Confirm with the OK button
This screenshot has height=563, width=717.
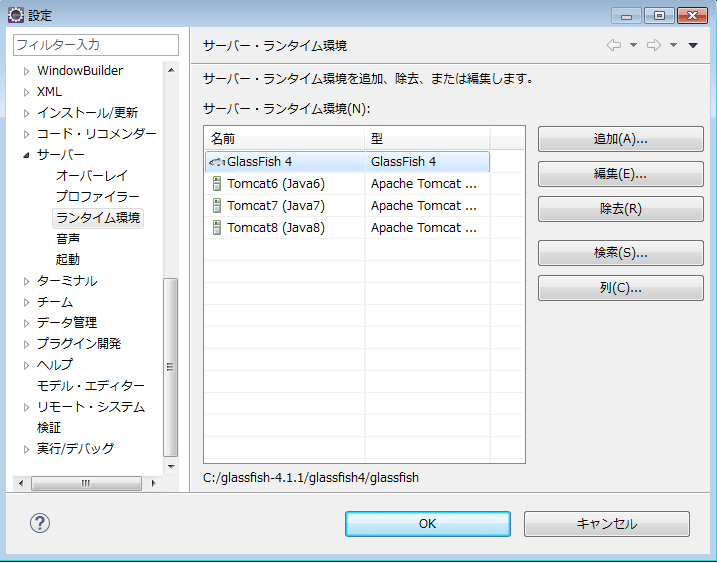pos(428,524)
